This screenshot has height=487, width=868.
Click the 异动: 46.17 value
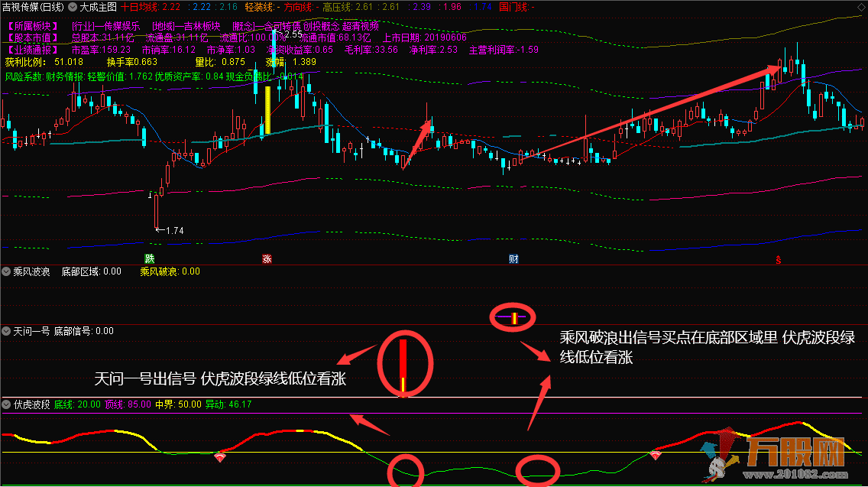click(228, 404)
